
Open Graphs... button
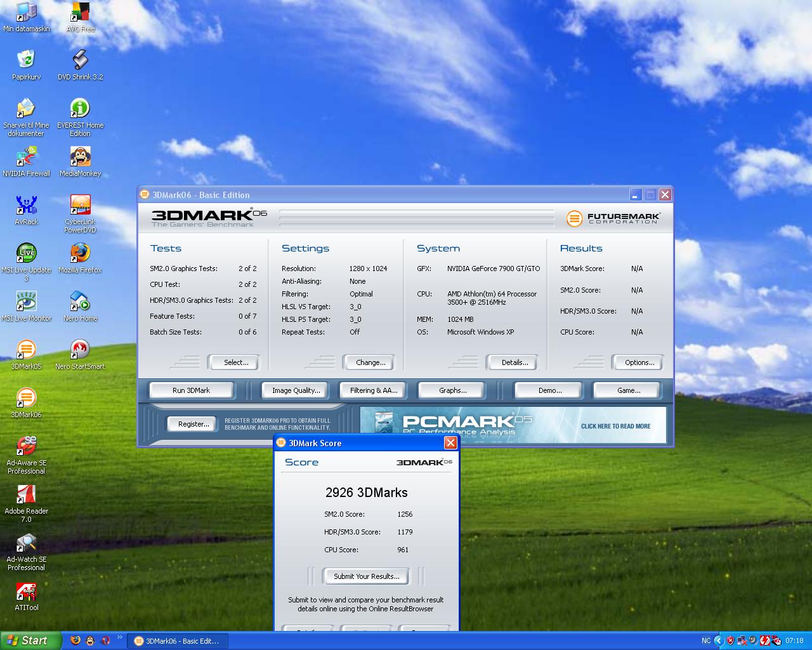coord(452,390)
